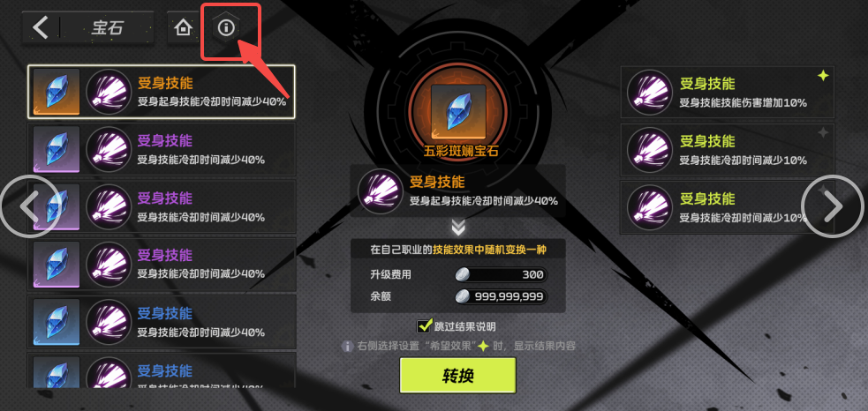Click the 五彩斑斓宝石 gem icon in center
Screen dimensions: 868x411
tap(457, 111)
